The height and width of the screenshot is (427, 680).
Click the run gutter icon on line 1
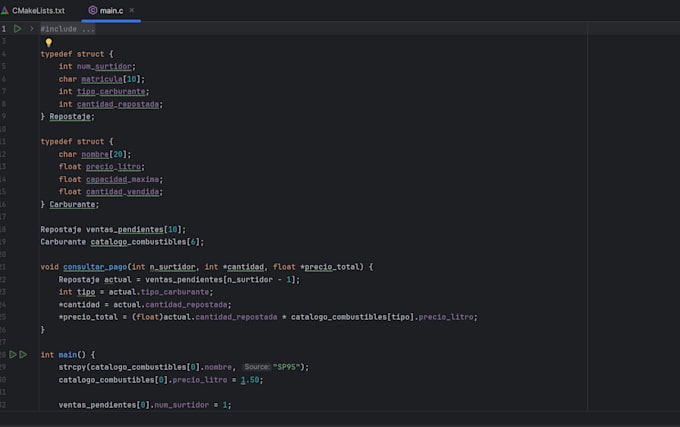point(17,29)
